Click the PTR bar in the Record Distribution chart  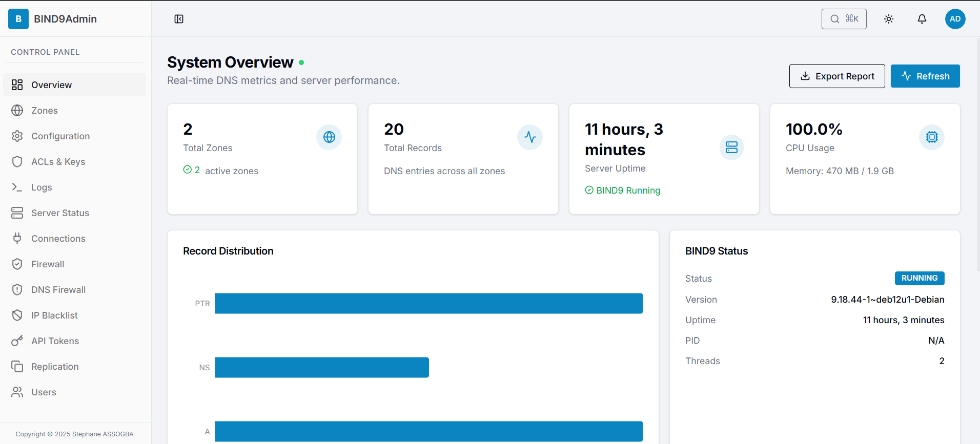[x=429, y=304]
